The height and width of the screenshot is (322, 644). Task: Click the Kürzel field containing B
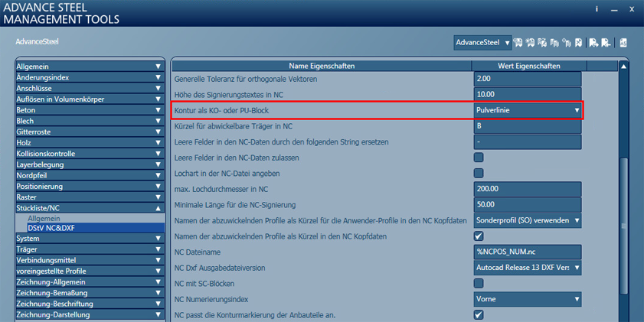[528, 126]
